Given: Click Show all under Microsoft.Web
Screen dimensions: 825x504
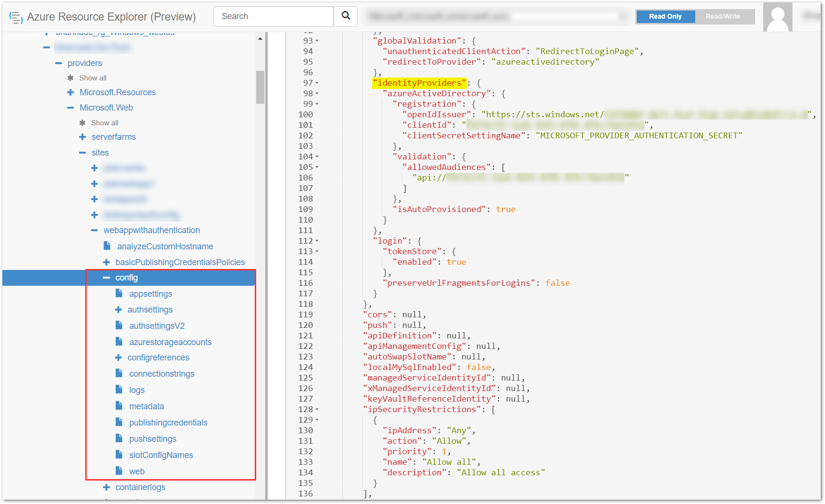Looking at the screenshot, I should [x=105, y=123].
